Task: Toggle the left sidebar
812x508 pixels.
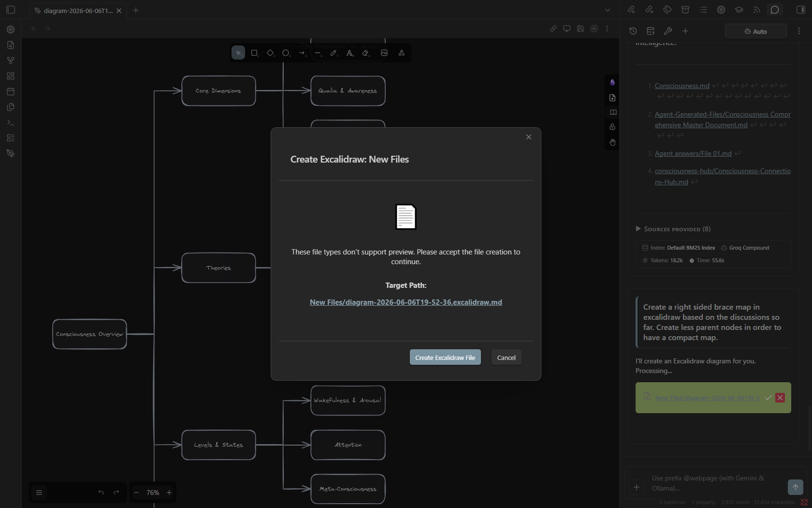Action: click(11, 10)
